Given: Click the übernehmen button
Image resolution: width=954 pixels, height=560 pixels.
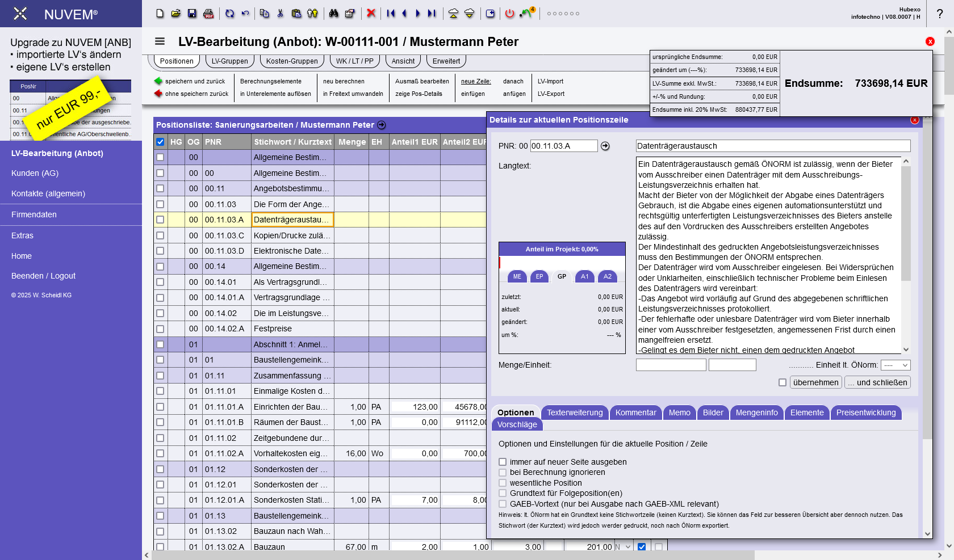Looking at the screenshot, I should [815, 382].
